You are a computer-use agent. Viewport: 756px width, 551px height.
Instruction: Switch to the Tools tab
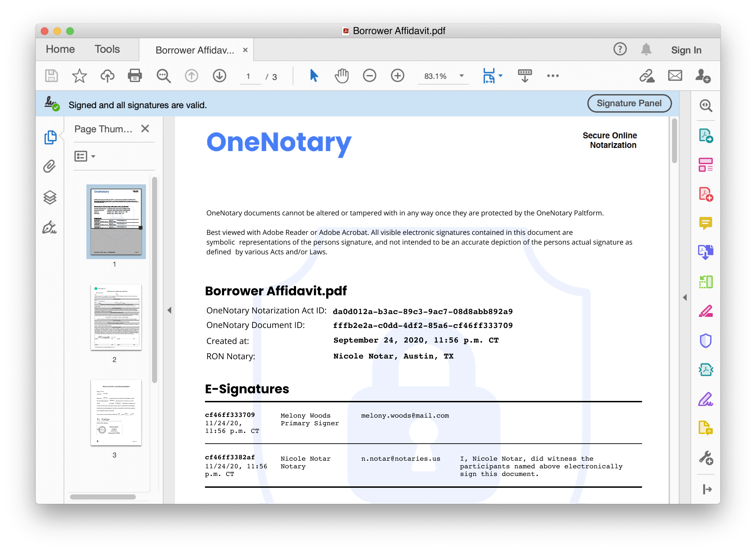[x=107, y=49]
